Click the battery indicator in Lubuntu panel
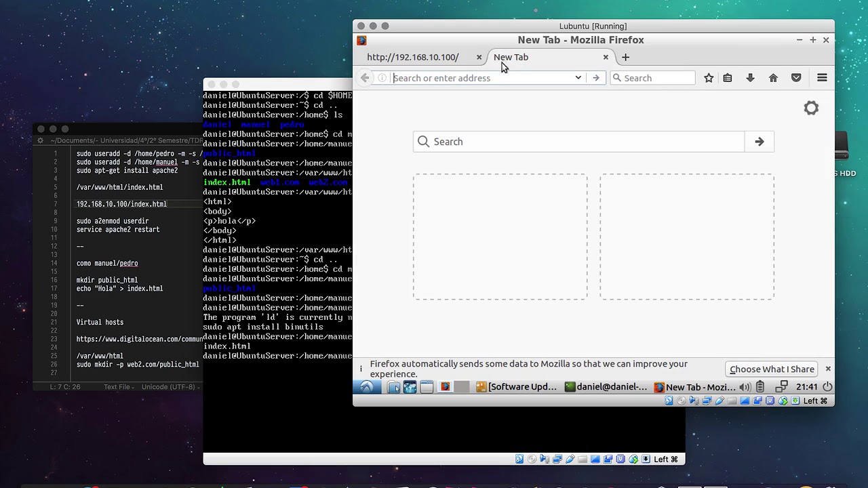This screenshot has width=868, height=488. pos(761,387)
